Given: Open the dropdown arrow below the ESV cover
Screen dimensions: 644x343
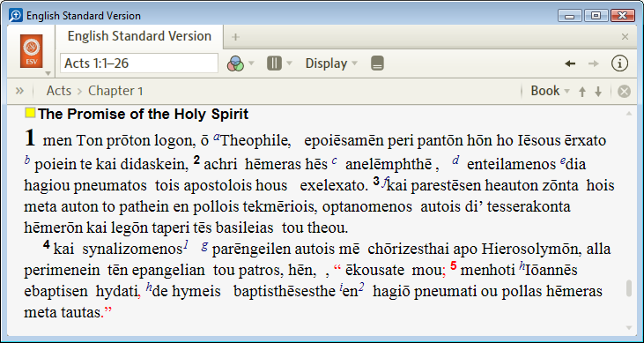Looking at the screenshot, I should click(x=48, y=73).
